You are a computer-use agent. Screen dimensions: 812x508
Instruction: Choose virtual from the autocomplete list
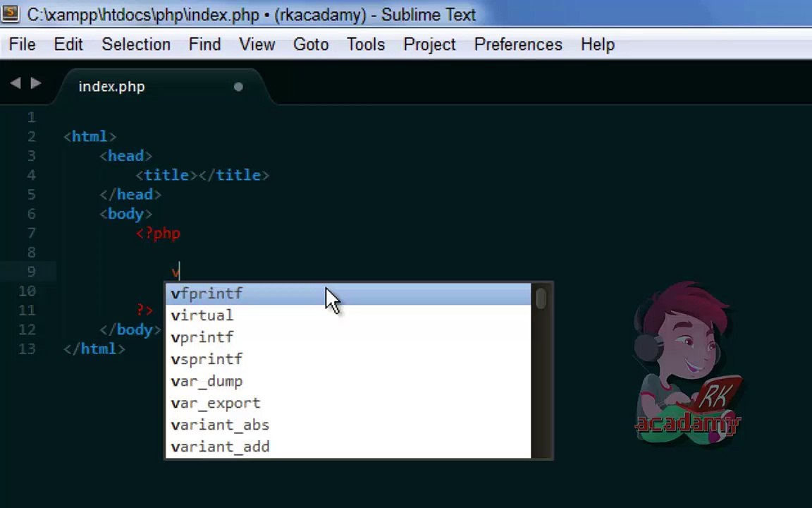coord(348,315)
